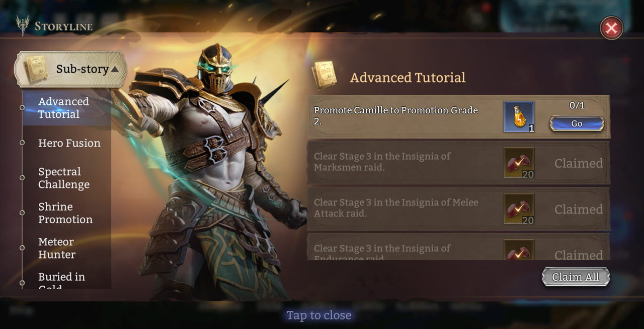This screenshot has width=644, height=329.
Task: Click the Go button for Camille promotion
Action: [577, 123]
